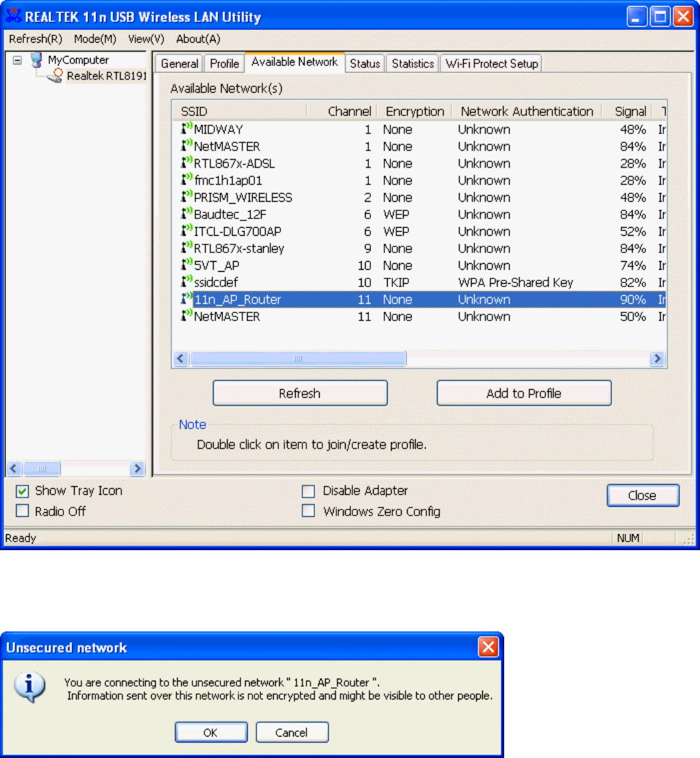The height and width of the screenshot is (758, 700).
Task: Switch to the General tab
Action: pyautogui.click(x=179, y=64)
